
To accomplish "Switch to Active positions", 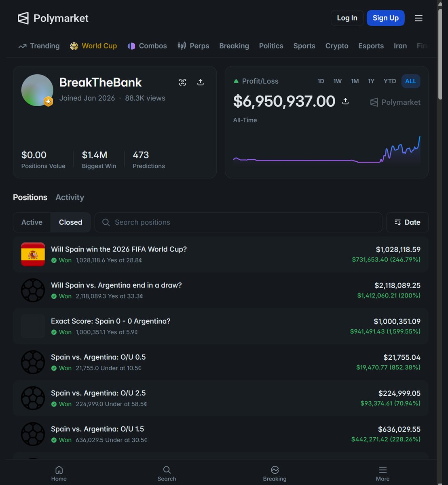I will coord(32,222).
